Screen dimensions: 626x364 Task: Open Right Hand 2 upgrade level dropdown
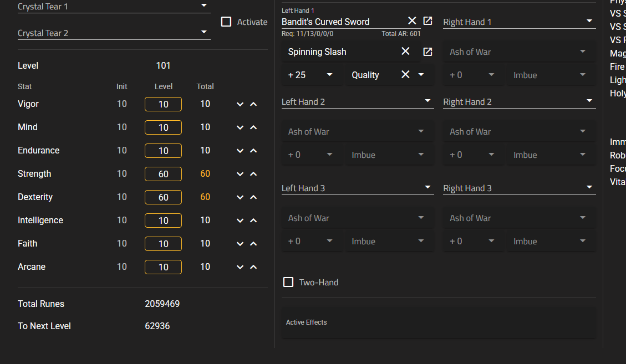[473, 155]
